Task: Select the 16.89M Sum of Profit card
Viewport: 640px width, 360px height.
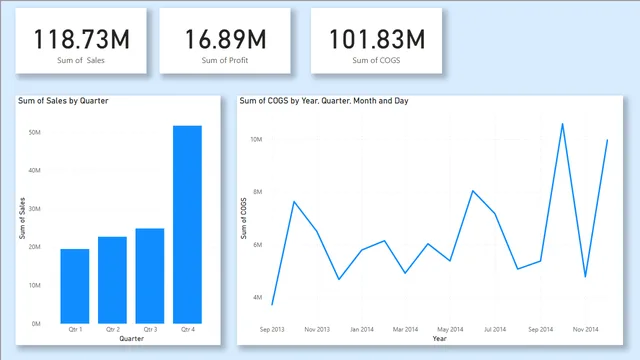Action: click(x=225, y=41)
